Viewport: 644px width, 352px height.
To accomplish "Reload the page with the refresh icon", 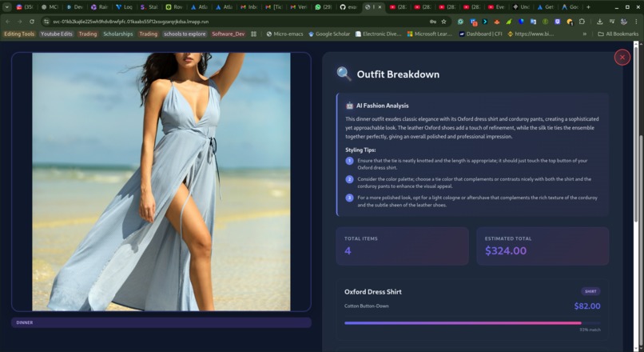I will (x=32, y=22).
